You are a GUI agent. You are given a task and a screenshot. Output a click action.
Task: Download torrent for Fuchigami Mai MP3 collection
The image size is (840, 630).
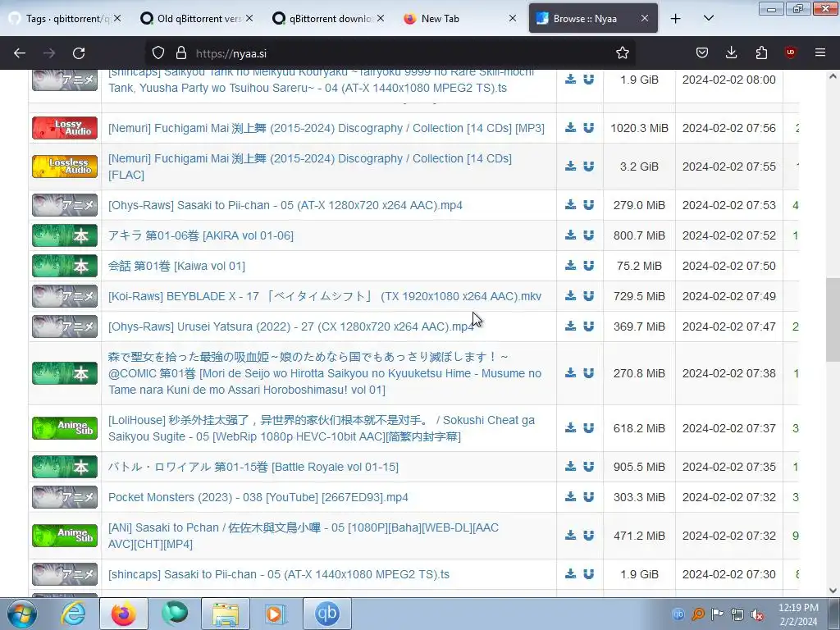tap(571, 127)
